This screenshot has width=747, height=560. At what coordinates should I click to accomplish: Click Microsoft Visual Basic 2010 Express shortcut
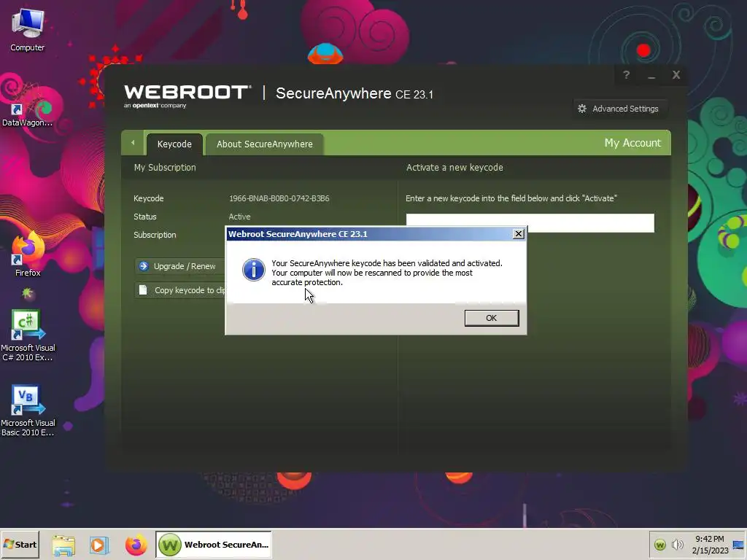coord(28,411)
